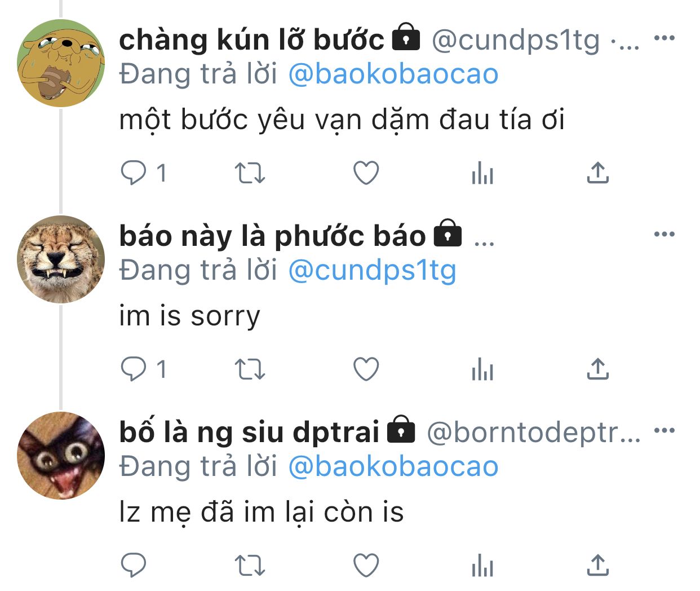This screenshot has height=591, width=700.
Task: Open the @baokobaocao mention in first tweet
Action: pyautogui.click(x=393, y=74)
